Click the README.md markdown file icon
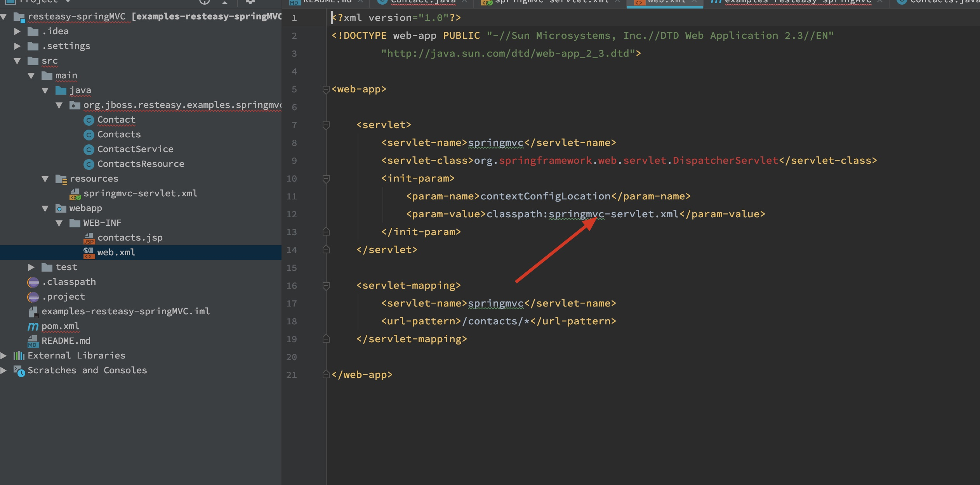The width and height of the screenshot is (980, 485). 33,341
